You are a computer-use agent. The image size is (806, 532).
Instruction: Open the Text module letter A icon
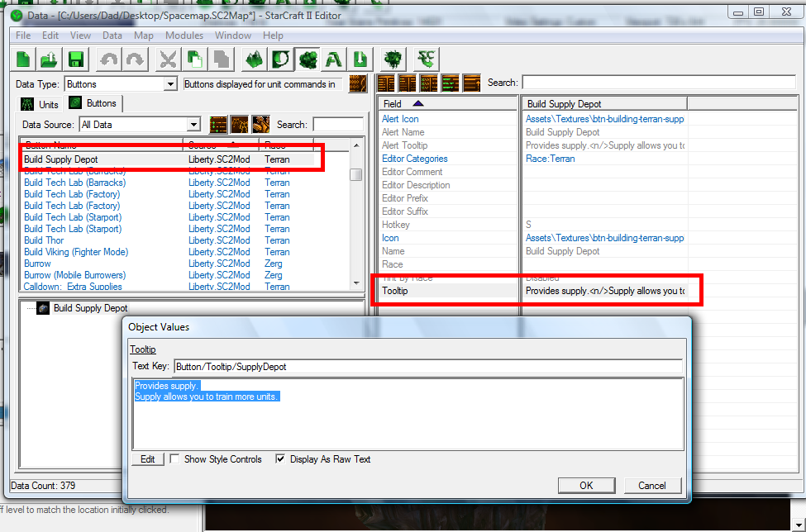[334, 59]
